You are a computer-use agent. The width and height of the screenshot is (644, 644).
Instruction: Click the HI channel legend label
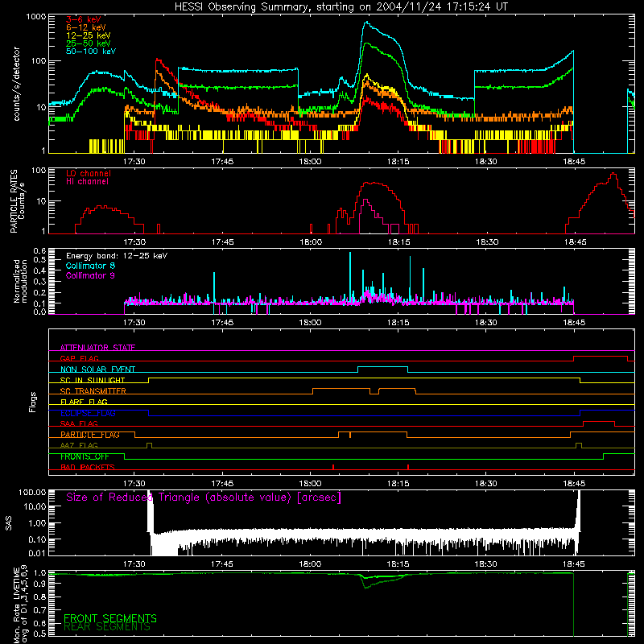(87, 182)
